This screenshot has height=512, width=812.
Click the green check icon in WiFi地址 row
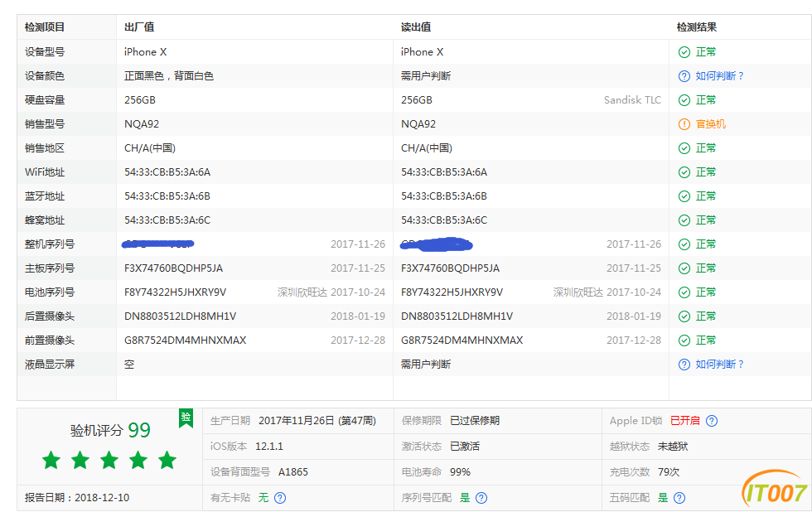point(684,171)
